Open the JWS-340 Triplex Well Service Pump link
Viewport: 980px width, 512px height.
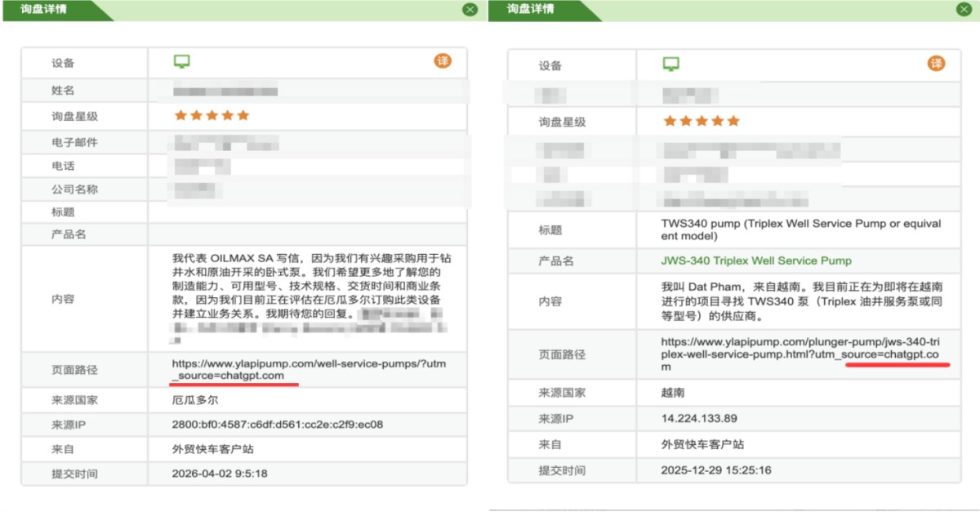point(755,260)
